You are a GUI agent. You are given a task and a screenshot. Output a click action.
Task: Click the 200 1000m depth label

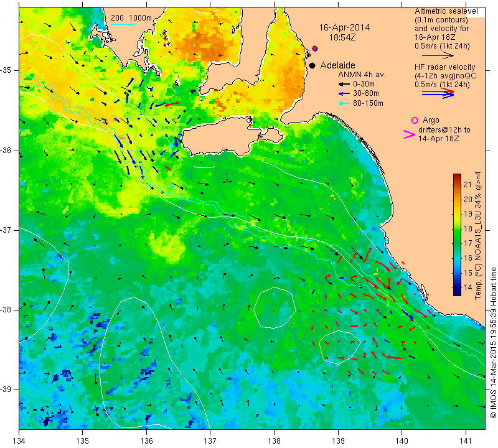click(x=131, y=18)
